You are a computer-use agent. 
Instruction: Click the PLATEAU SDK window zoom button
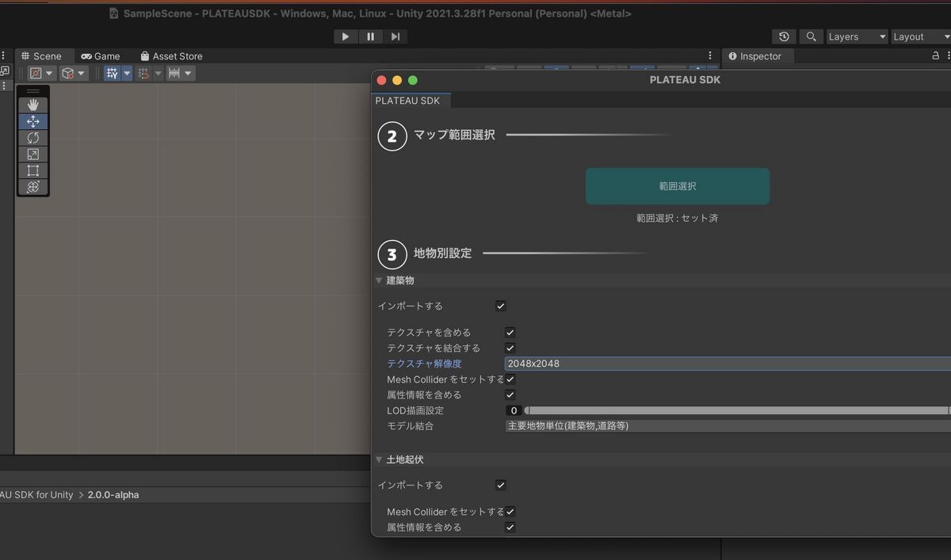413,80
